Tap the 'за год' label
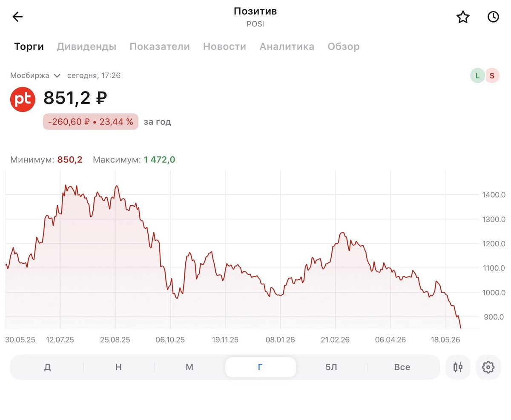Image resolution: width=511 pixels, height=420 pixels. (158, 122)
